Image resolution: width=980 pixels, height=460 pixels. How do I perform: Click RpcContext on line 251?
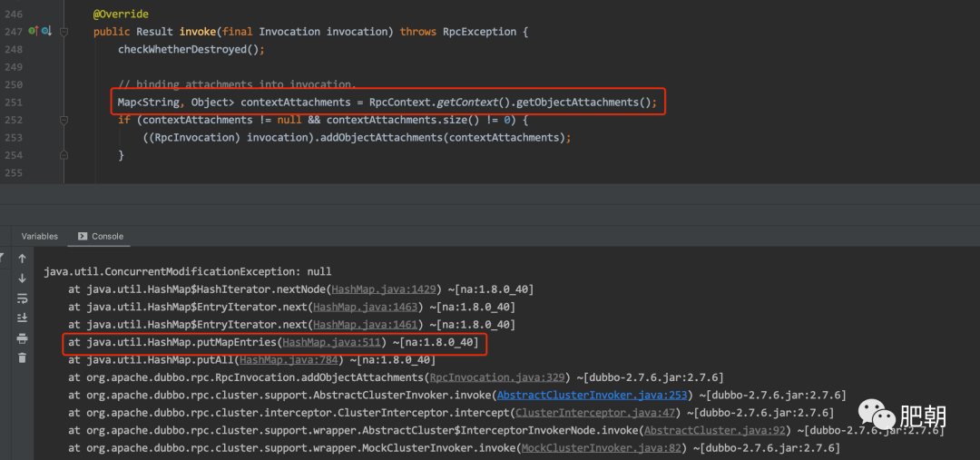400,102
